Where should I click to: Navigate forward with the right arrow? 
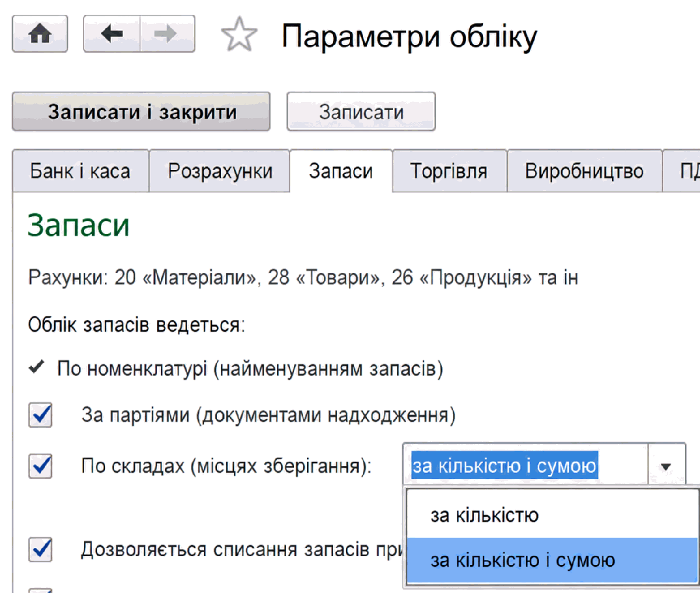[167, 34]
